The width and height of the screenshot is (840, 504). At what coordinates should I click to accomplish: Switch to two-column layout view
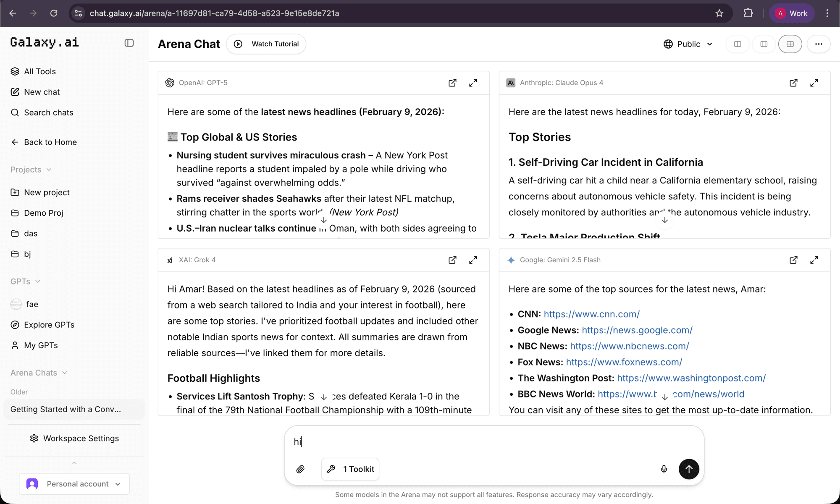pos(738,44)
